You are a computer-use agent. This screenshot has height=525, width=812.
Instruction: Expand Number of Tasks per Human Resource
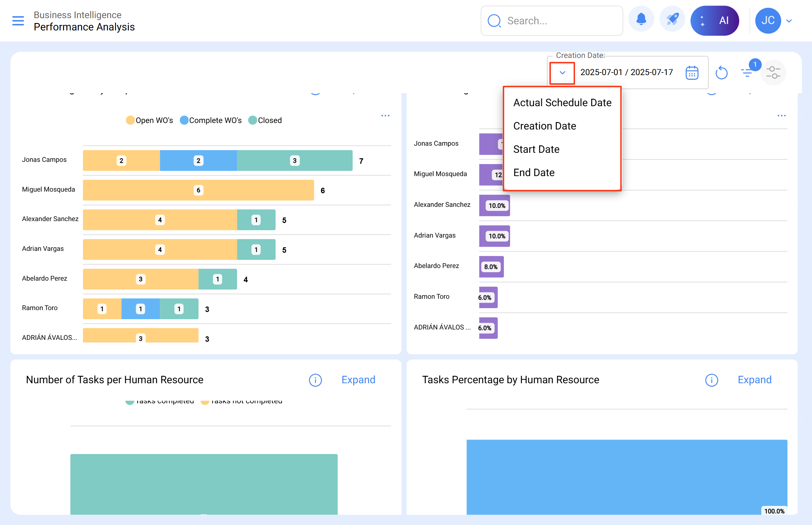358,380
